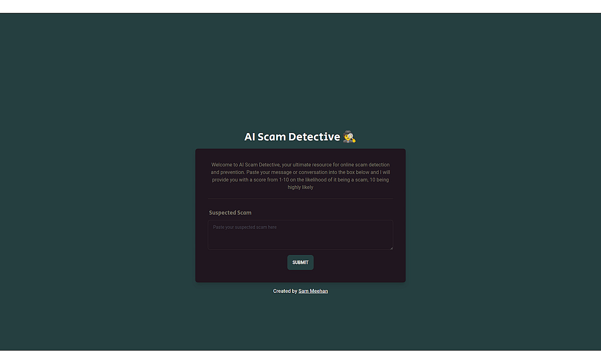Click the "Created by" footer text
This screenshot has height=364, width=601.
point(285,291)
